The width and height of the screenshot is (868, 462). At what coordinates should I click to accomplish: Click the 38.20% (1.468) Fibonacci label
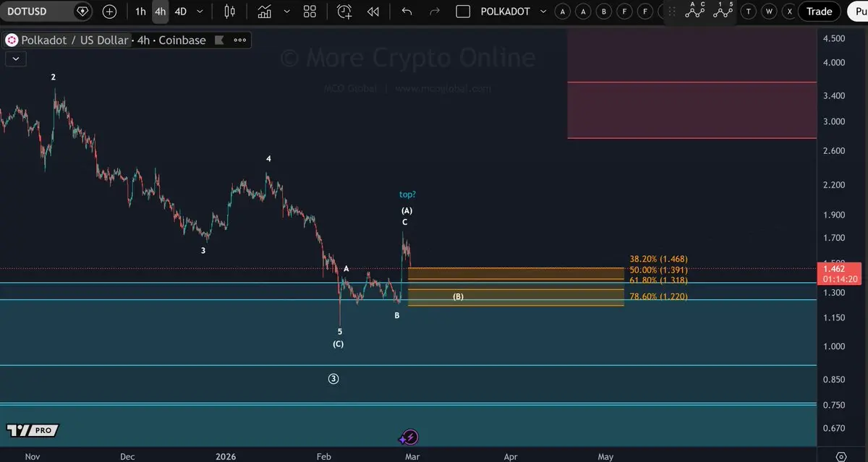pos(658,259)
